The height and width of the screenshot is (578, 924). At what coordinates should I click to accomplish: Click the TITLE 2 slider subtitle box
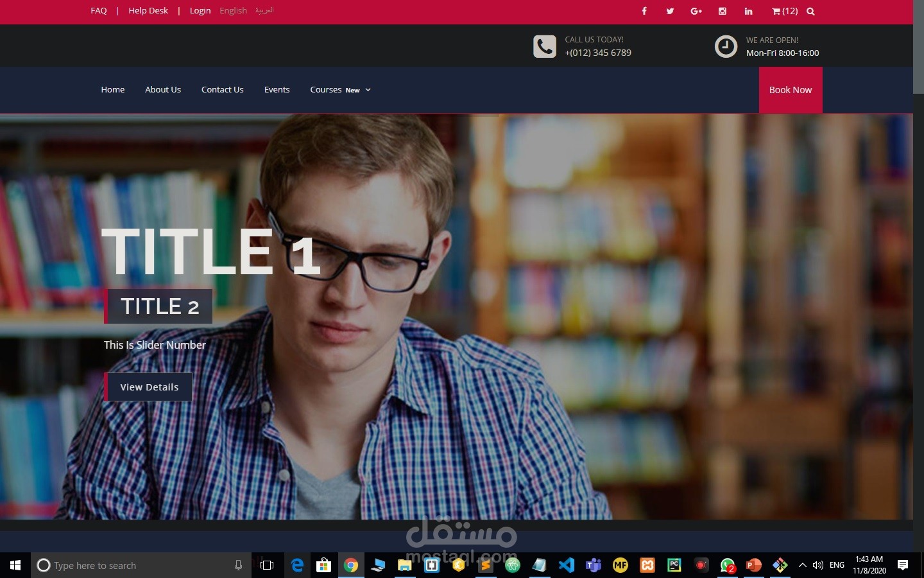point(158,306)
